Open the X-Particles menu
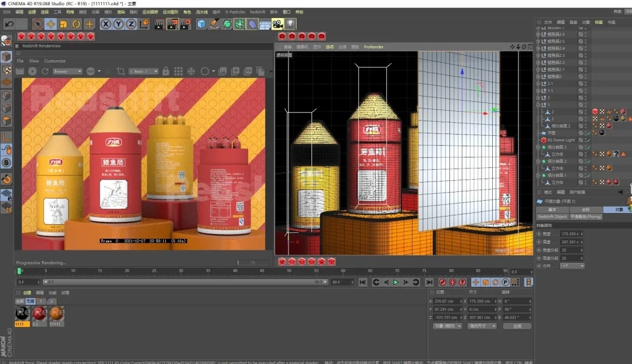 235,12
